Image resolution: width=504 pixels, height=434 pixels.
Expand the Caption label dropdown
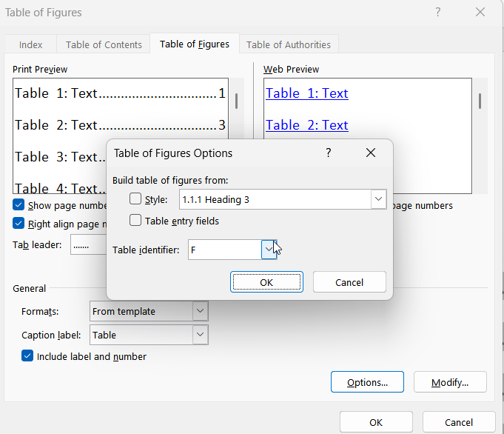click(x=200, y=335)
